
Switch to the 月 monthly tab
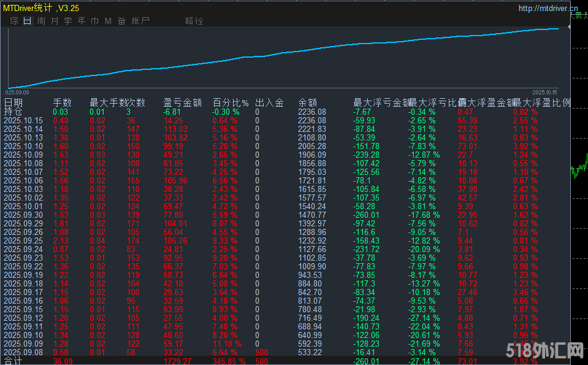coord(54,21)
